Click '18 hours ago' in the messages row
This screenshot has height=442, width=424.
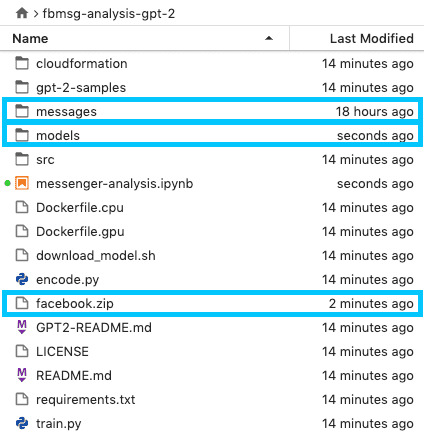[x=374, y=112]
